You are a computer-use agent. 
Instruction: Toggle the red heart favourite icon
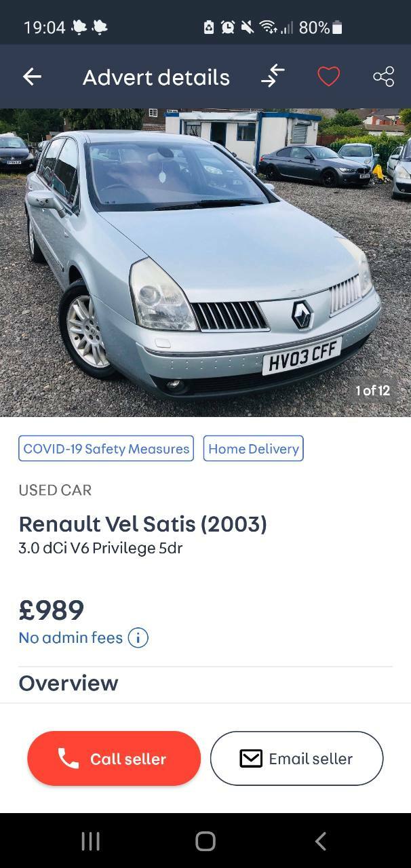pyautogui.click(x=328, y=77)
